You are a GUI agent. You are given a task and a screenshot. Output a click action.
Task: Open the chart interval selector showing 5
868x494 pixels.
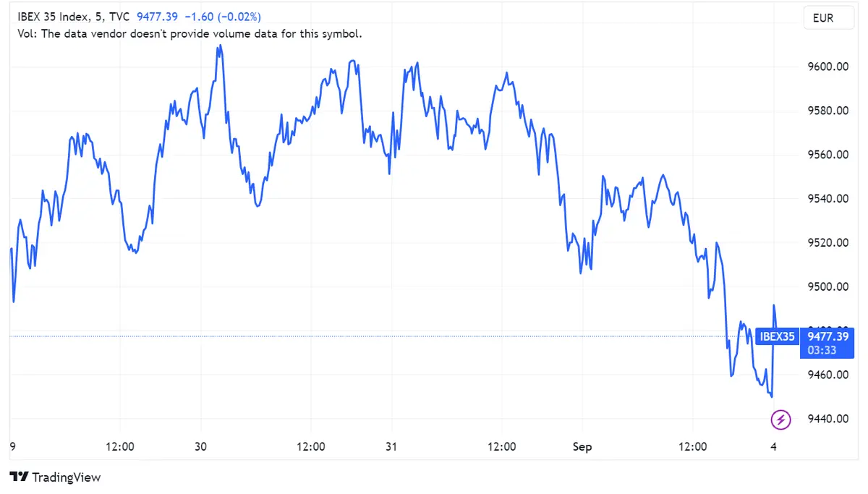pos(100,16)
